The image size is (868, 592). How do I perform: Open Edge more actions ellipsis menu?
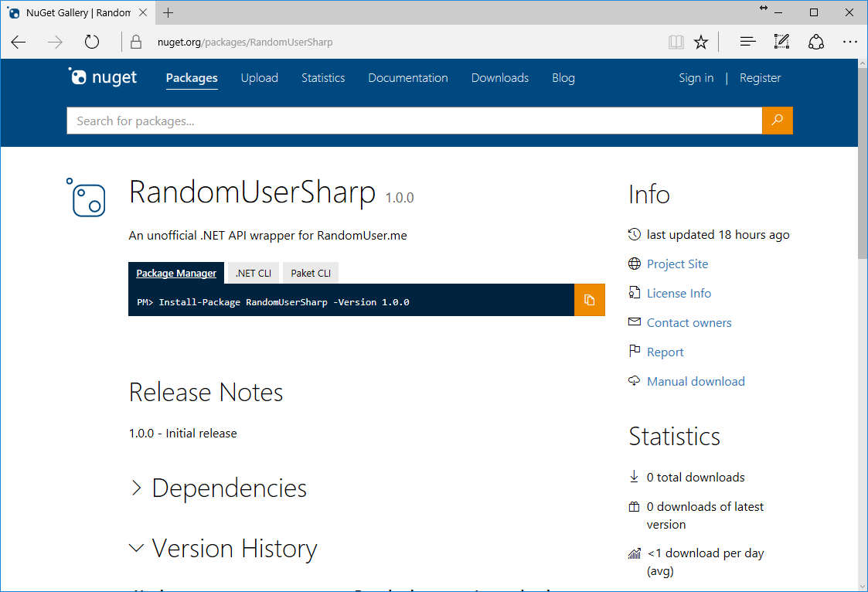pos(850,43)
